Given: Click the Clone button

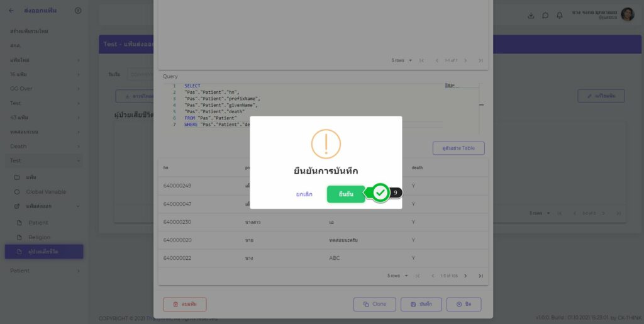Looking at the screenshot, I should click(x=375, y=304).
